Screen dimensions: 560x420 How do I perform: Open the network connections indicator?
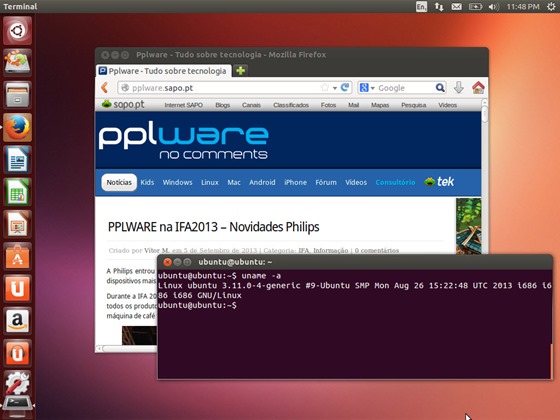pos(439,6)
